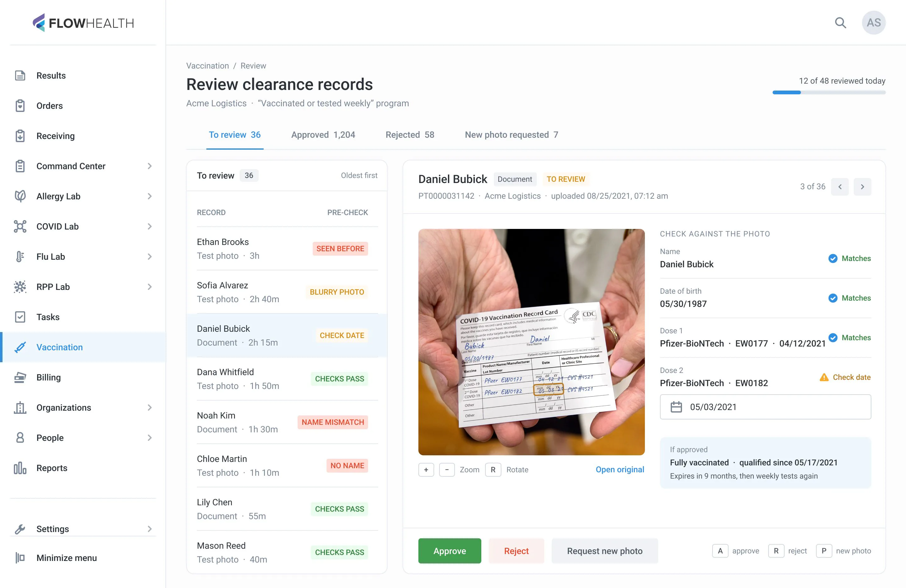This screenshot has width=906, height=588.
Task: Click the Results sidebar icon
Action: click(20, 75)
